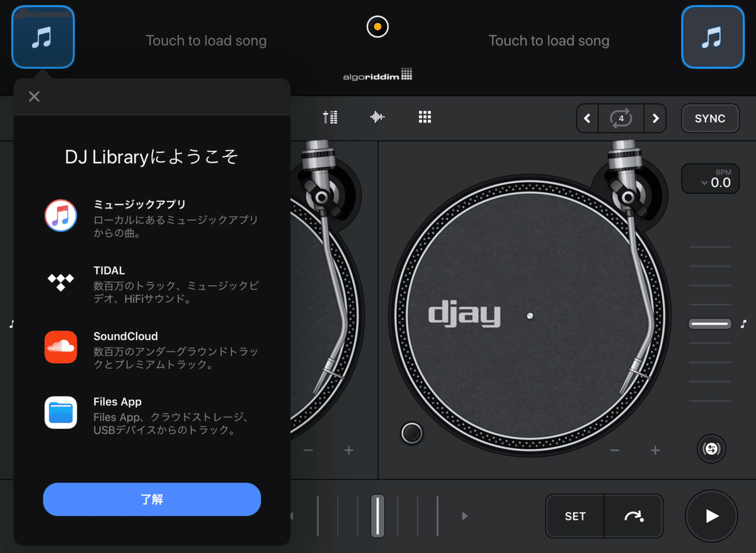Click the SET cue button
The image size is (756, 553).
coord(575,516)
